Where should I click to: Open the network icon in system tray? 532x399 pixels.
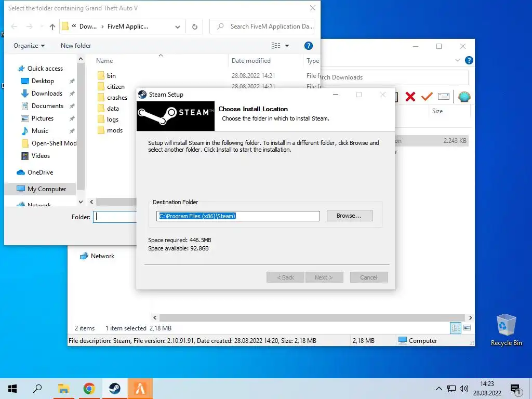pyautogui.click(x=451, y=389)
